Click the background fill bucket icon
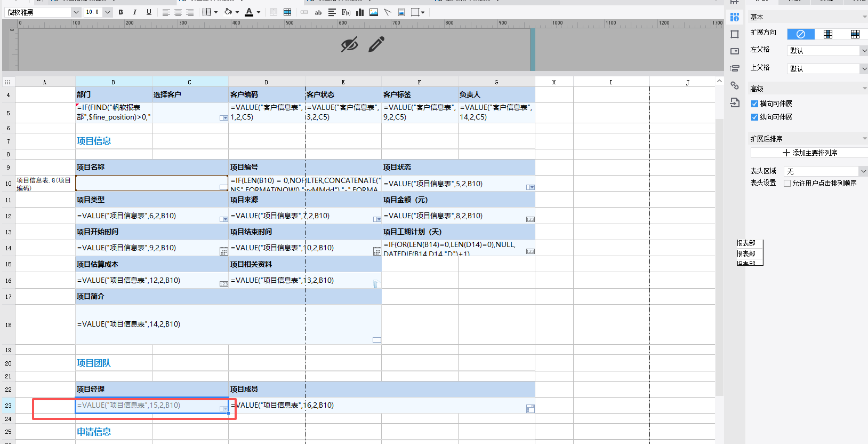This screenshot has width=868, height=444. pos(228,12)
